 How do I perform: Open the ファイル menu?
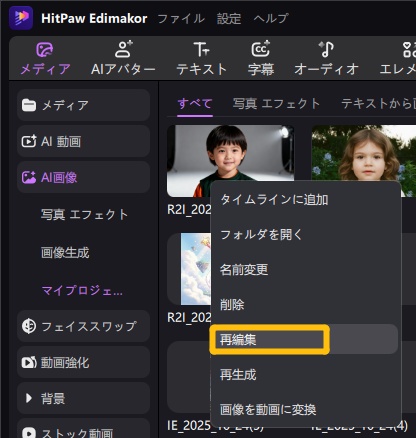point(181,18)
